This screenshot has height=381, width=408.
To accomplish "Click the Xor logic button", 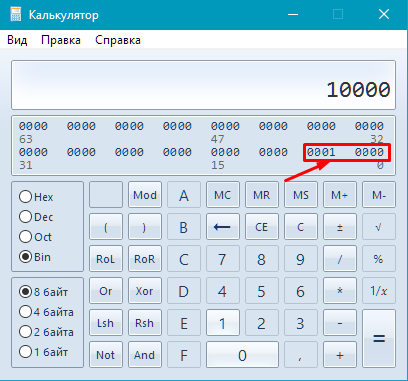I will tap(145, 291).
